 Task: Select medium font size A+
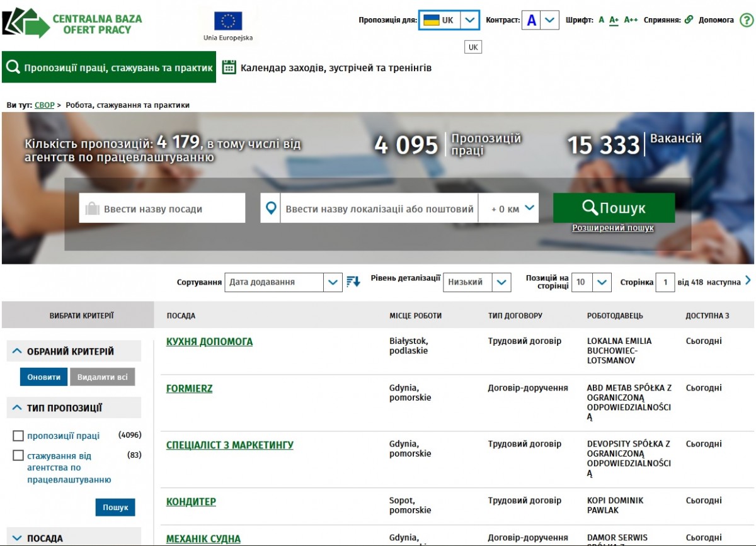coord(614,20)
